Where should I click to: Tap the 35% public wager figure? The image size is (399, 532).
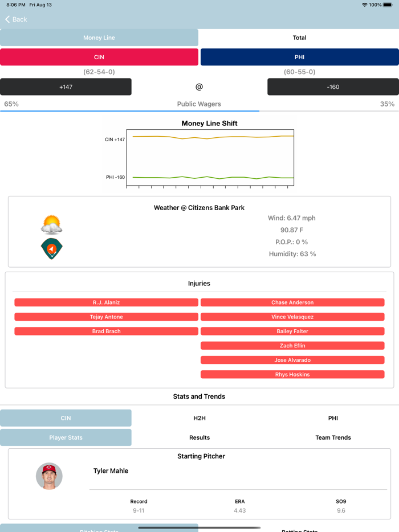point(387,104)
